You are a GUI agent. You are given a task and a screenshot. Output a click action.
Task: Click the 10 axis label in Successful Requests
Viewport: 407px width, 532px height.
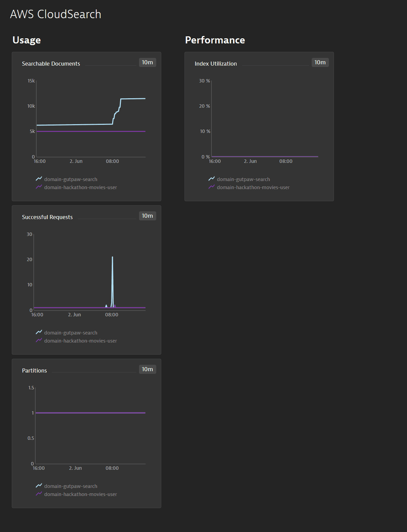point(30,285)
